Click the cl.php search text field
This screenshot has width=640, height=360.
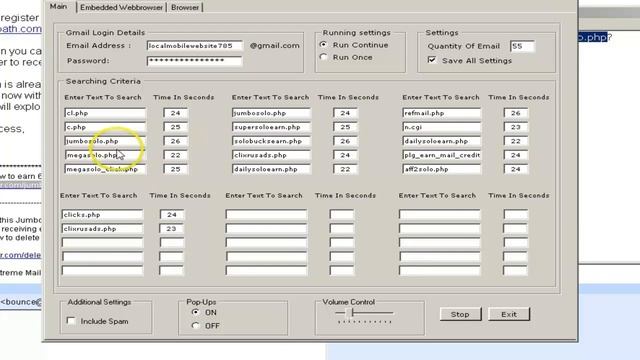(105, 113)
